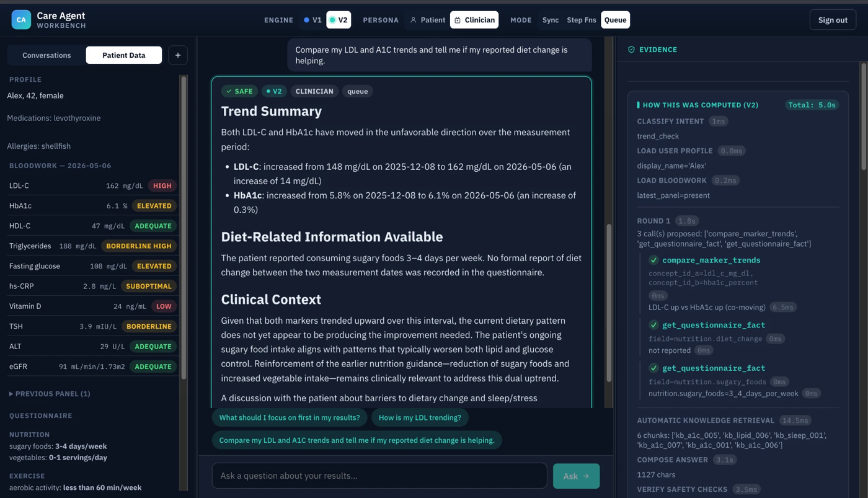Click the SAFE badge on the response
The height and width of the screenshot is (498, 868).
coord(239,91)
